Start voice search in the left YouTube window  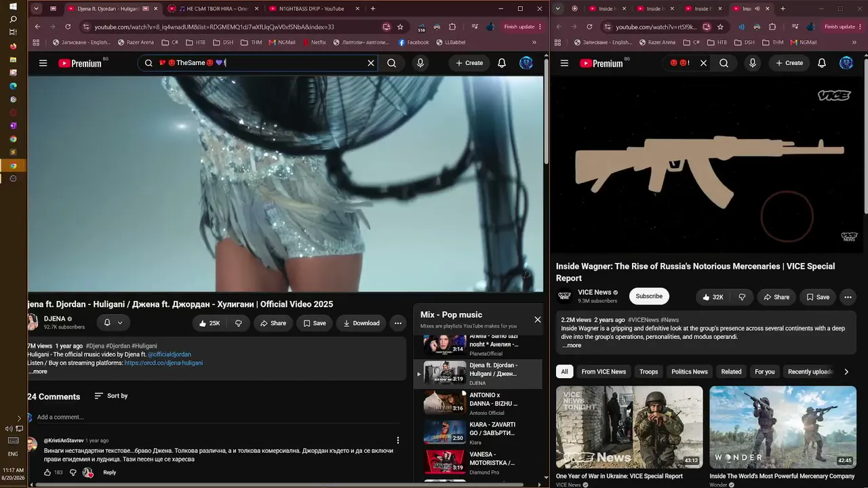tap(420, 63)
